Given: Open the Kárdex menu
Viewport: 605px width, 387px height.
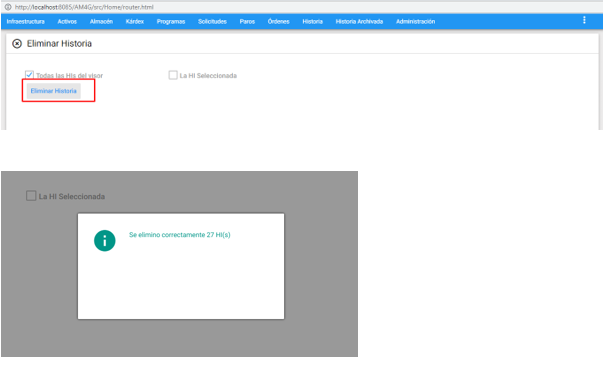Looking at the screenshot, I should point(135,22).
